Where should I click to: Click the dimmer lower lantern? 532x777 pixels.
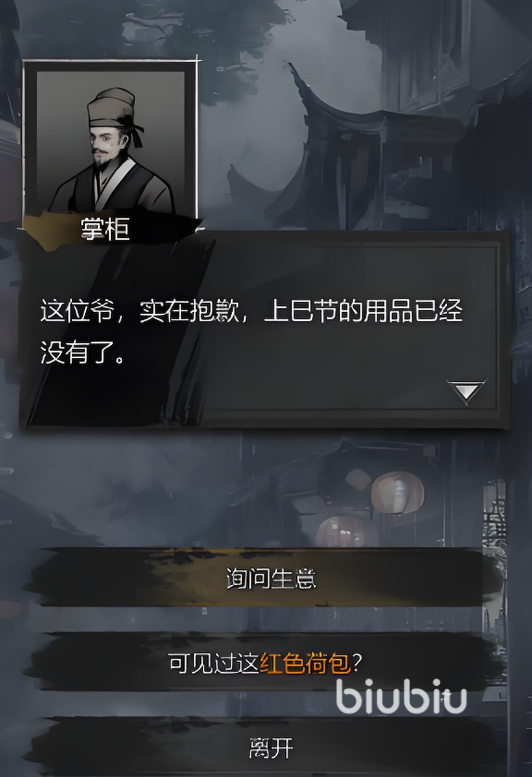pyautogui.click(x=340, y=531)
